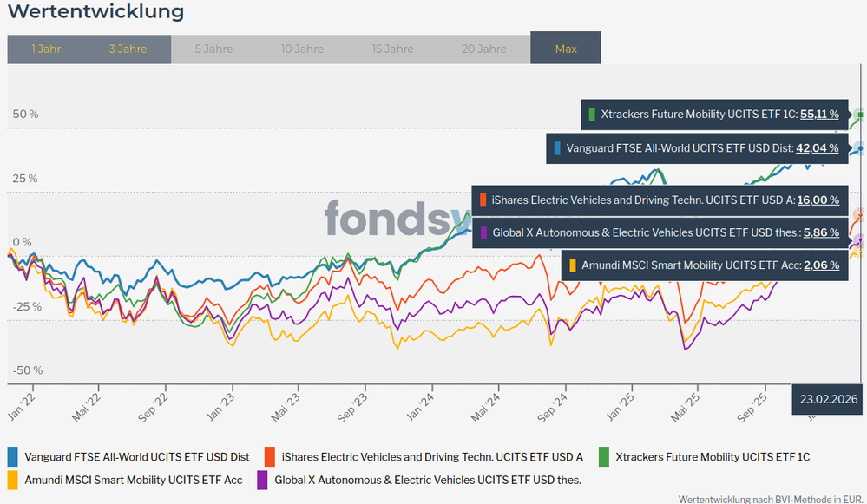This screenshot has height=504, width=867.
Task: Click the Vanguard FTSE All-World tooltip label
Action: 680,148
